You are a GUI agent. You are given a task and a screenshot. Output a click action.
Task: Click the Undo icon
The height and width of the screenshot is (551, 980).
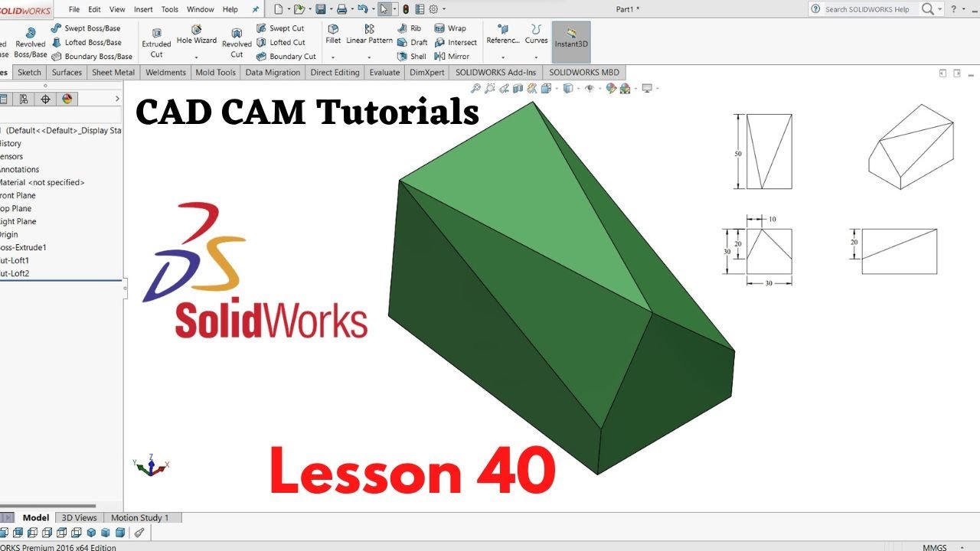[363, 9]
